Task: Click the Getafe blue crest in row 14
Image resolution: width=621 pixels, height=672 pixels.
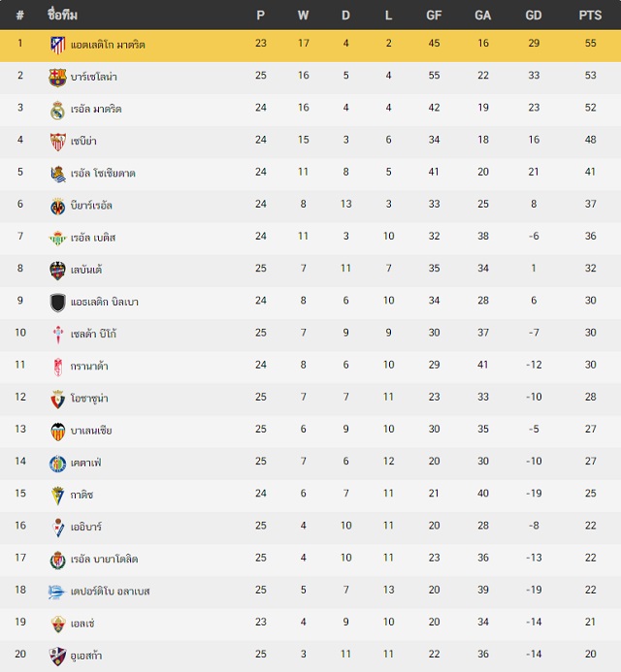Action: [57, 464]
